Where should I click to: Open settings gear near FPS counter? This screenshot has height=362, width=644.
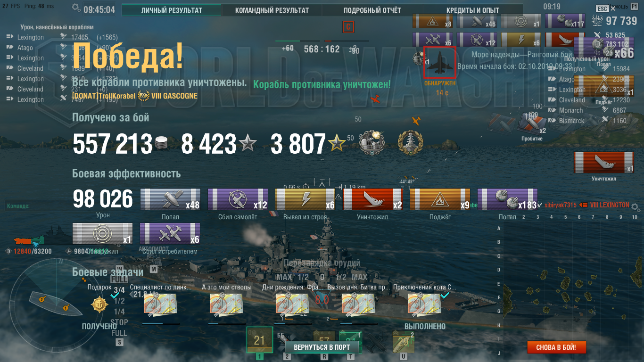pyautogui.click(x=76, y=8)
